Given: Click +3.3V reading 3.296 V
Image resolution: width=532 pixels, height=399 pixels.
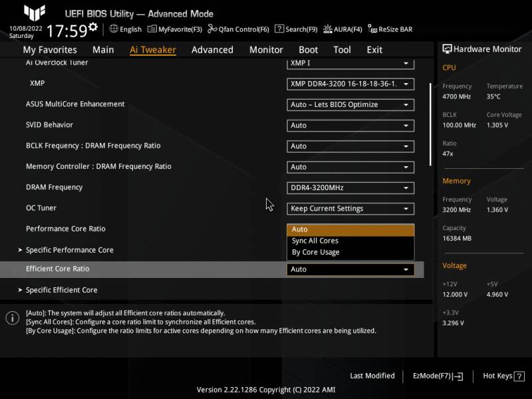Looking at the screenshot, I should pos(453,323).
